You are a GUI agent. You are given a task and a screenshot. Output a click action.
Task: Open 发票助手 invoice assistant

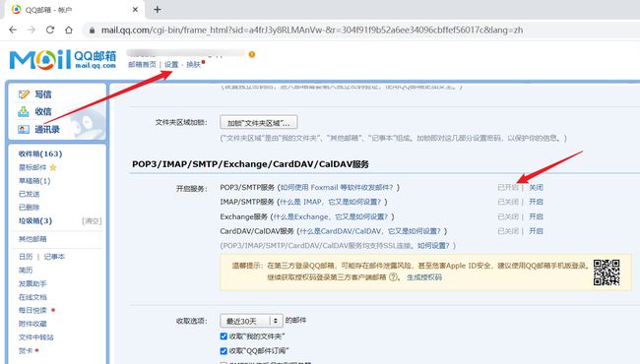[32, 283]
